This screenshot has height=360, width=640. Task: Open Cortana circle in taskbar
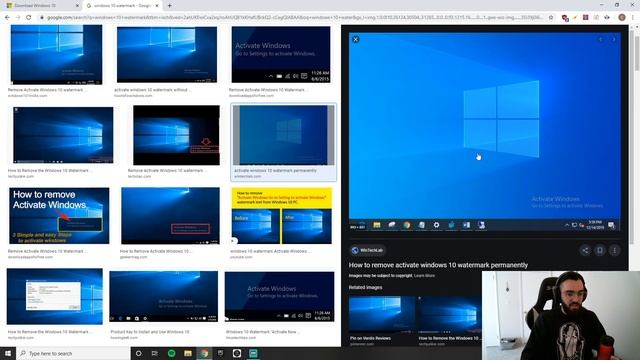(x=138, y=353)
